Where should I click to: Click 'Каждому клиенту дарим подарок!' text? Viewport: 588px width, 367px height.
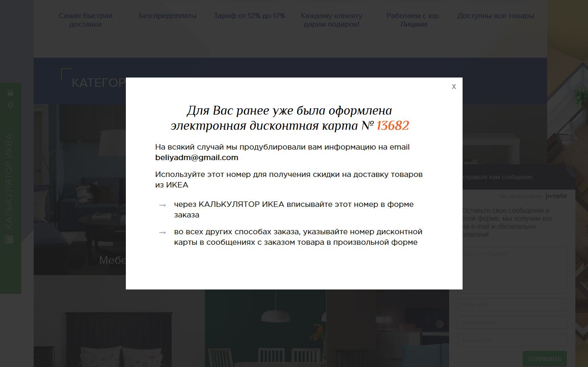pos(332,20)
